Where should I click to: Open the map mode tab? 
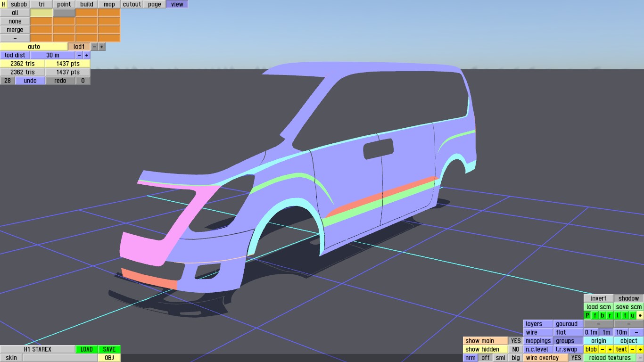tap(109, 4)
